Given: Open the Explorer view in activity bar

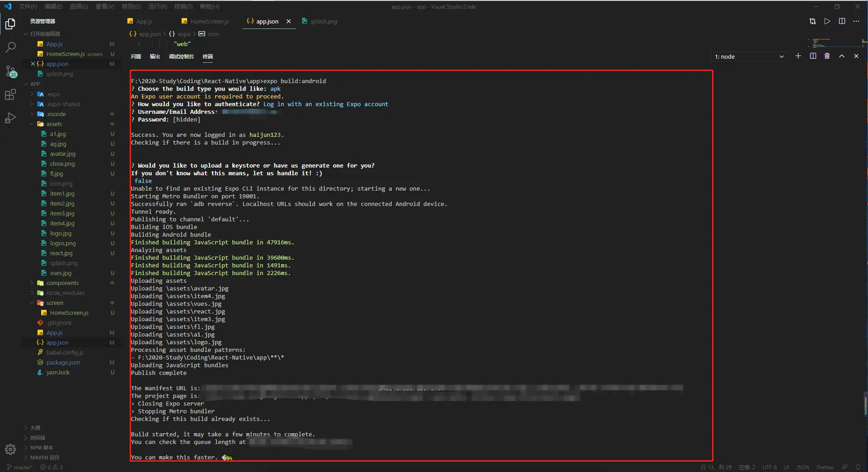Looking at the screenshot, I should tap(10, 23).
